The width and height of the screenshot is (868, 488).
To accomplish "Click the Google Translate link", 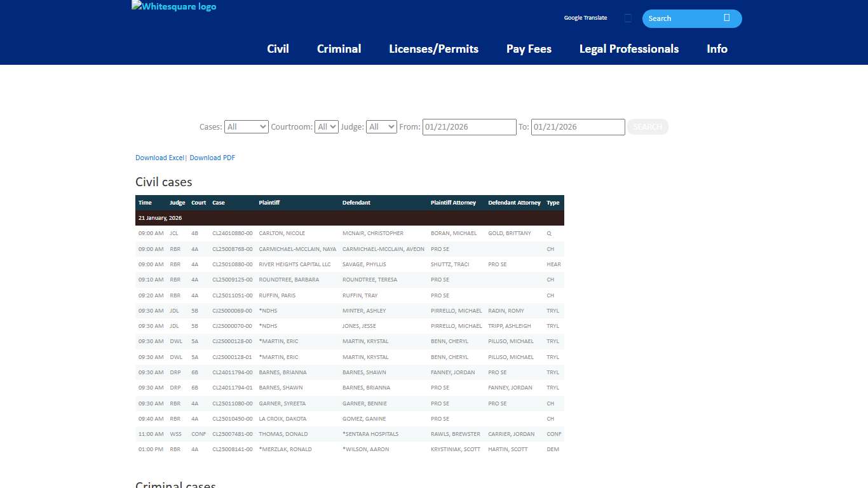I will (585, 18).
